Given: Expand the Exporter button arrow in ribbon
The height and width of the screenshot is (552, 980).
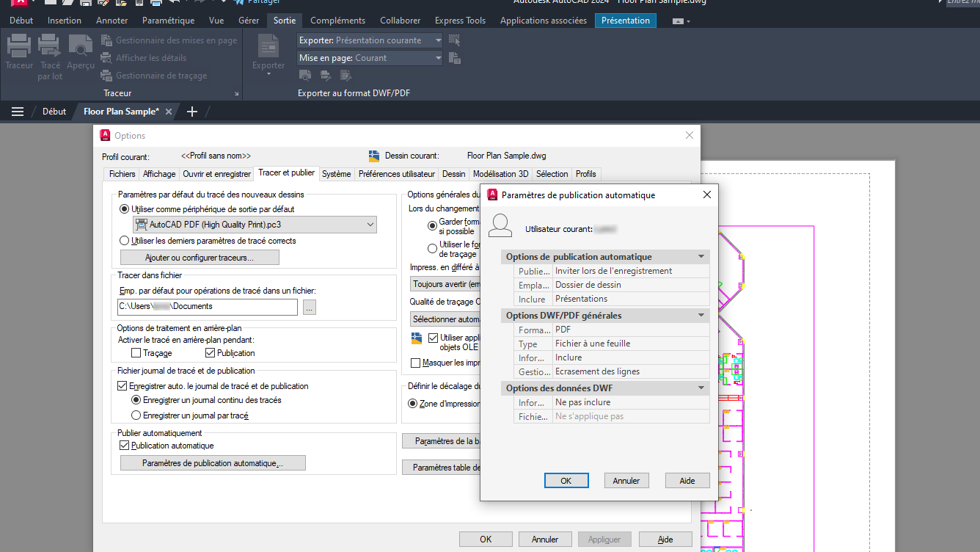Looking at the screenshot, I should coord(268,74).
